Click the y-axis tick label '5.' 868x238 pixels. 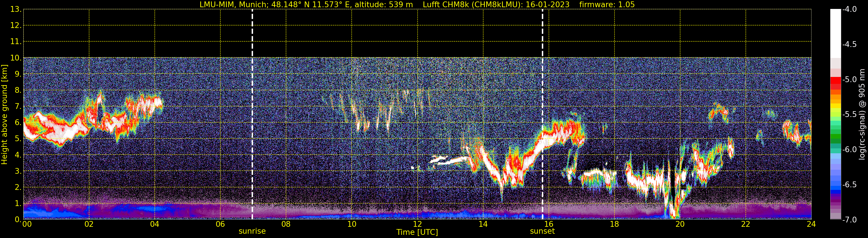click(x=18, y=139)
